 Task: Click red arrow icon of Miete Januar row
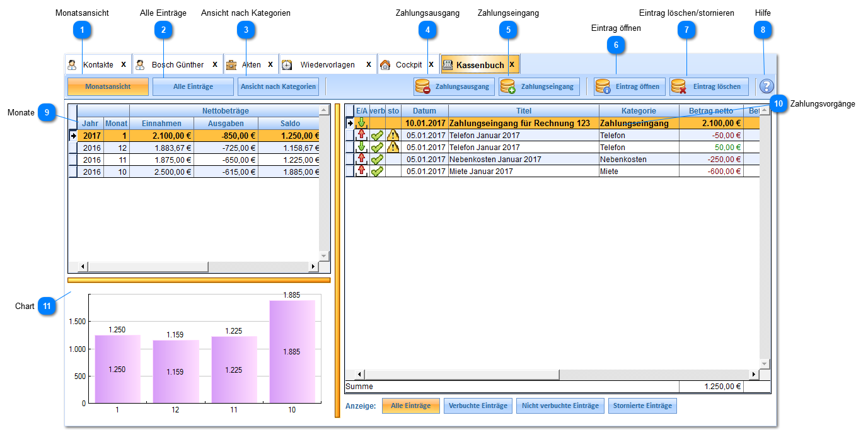pyautogui.click(x=362, y=171)
